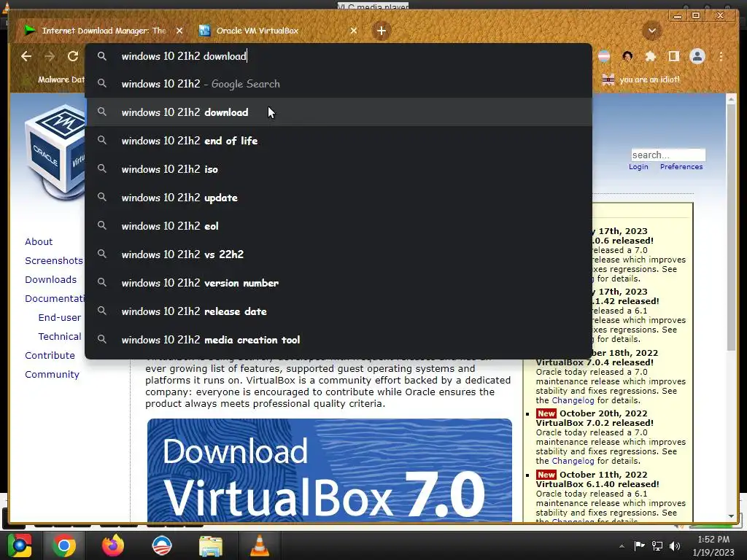The image size is (747, 560).
Task: Click the face avatar extension icon
Action: (x=627, y=56)
